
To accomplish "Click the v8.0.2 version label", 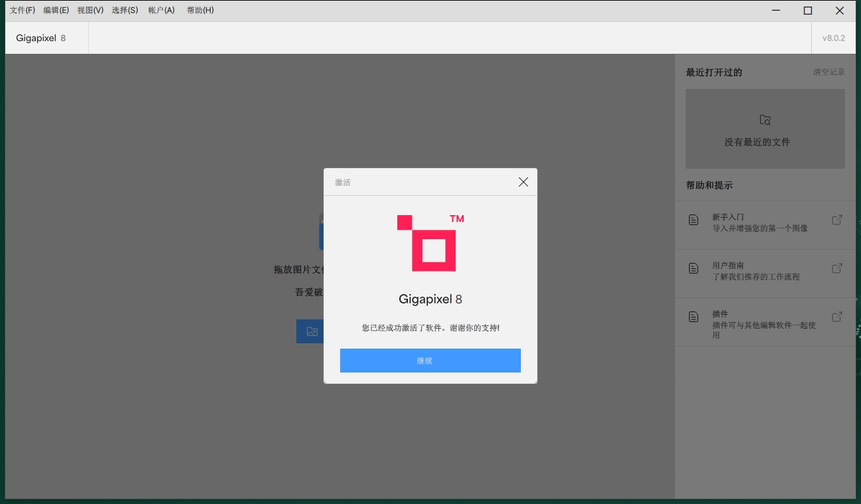I will point(833,38).
